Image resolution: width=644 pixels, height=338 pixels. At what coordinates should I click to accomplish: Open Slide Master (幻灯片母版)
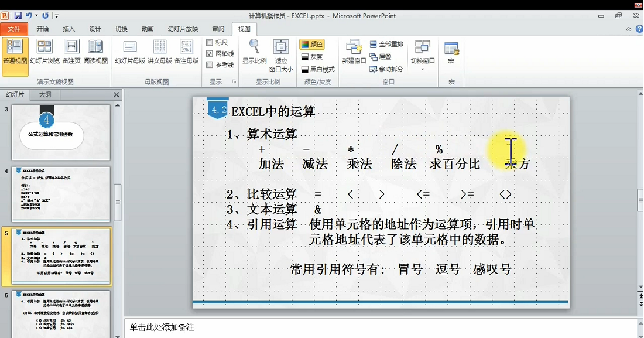pos(130,52)
